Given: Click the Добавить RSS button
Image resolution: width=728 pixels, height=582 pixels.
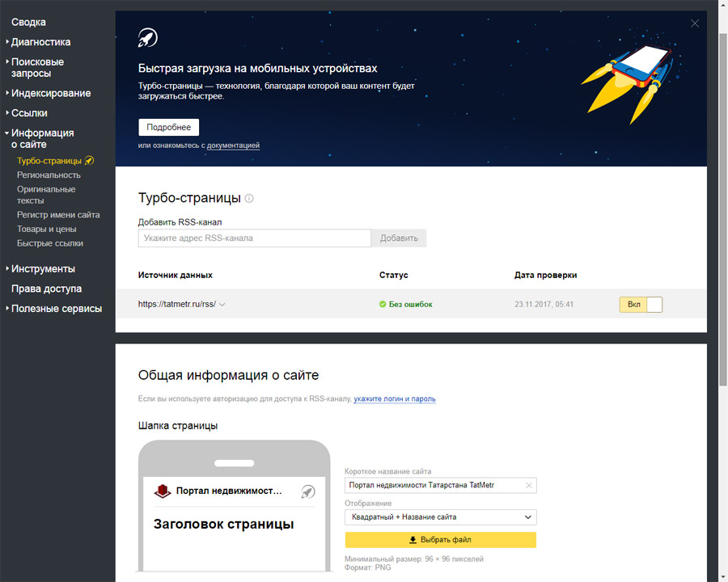Looking at the screenshot, I should [x=399, y=238].
